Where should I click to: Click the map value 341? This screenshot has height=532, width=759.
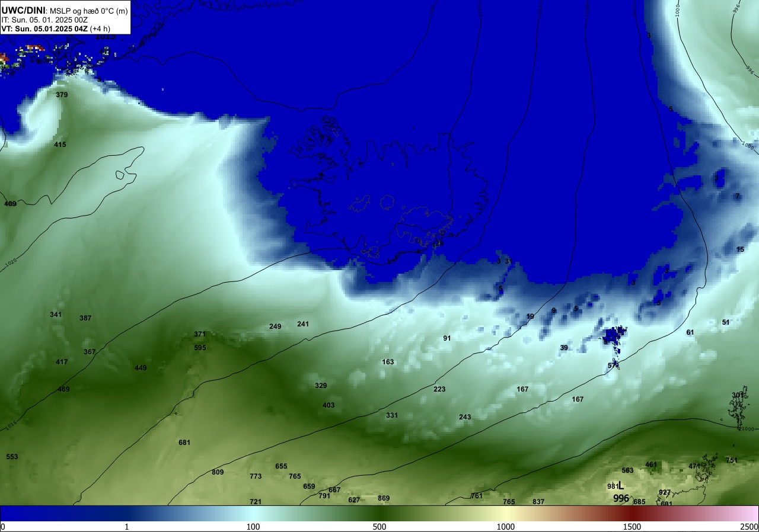pos(56,315)
